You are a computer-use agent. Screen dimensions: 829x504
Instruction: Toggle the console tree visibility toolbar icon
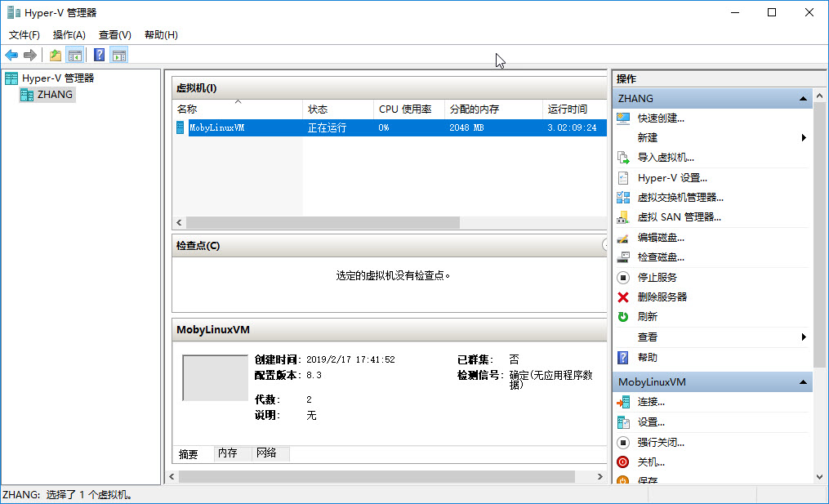(74, 55)
